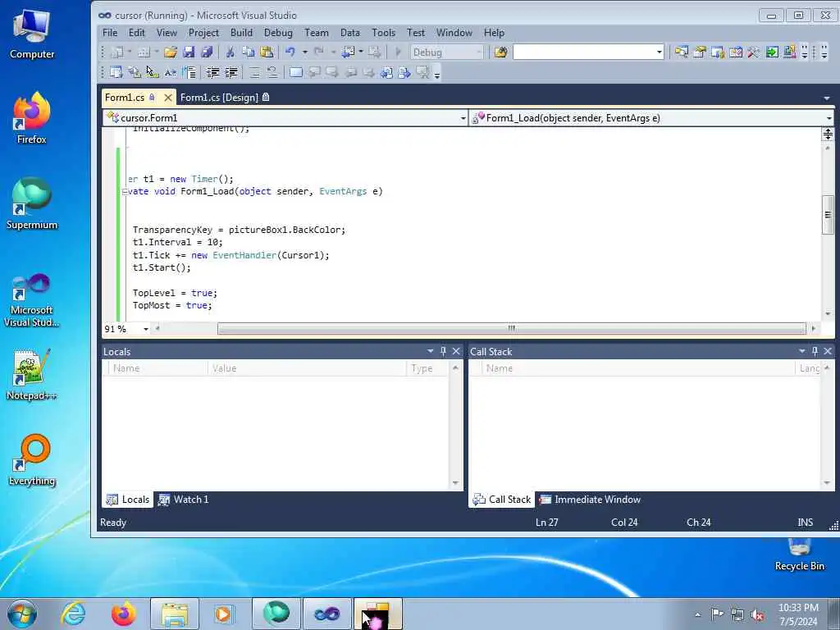The height and width of the screenshot is (630, 840).
Task: Click the Value column header in Locals
Action: click(x=307, y=368)
